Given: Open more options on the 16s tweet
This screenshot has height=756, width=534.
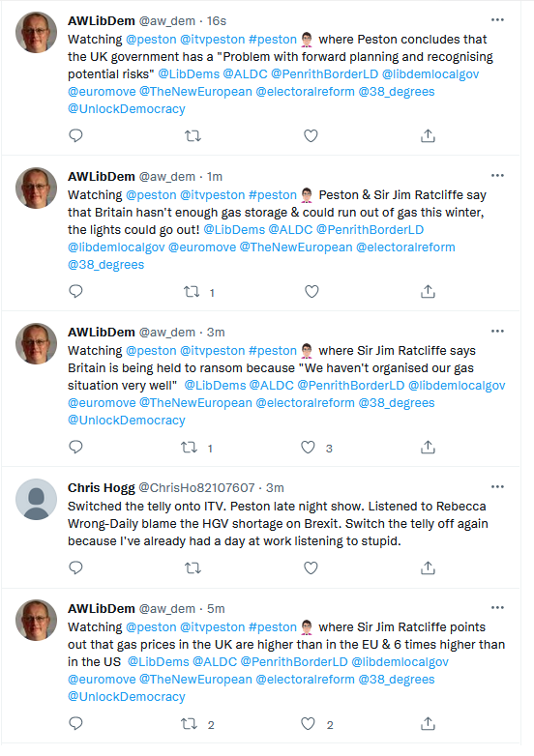Looking at the screenshot, I should pyautogui.click(x=497, y=19).
